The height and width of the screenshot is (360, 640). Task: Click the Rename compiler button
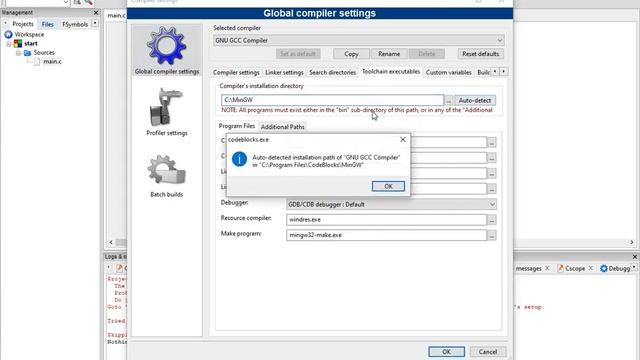[x=389, y=54]
